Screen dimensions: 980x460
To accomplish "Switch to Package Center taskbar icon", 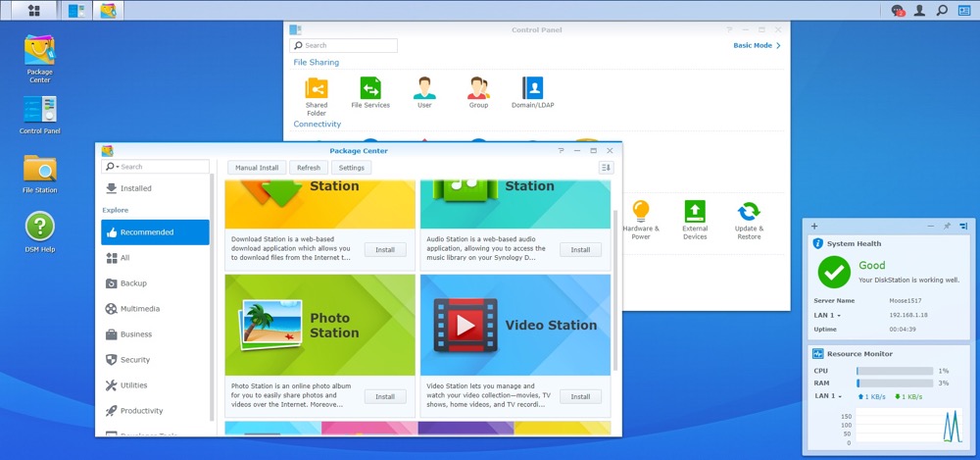I will tap(108, 10).
